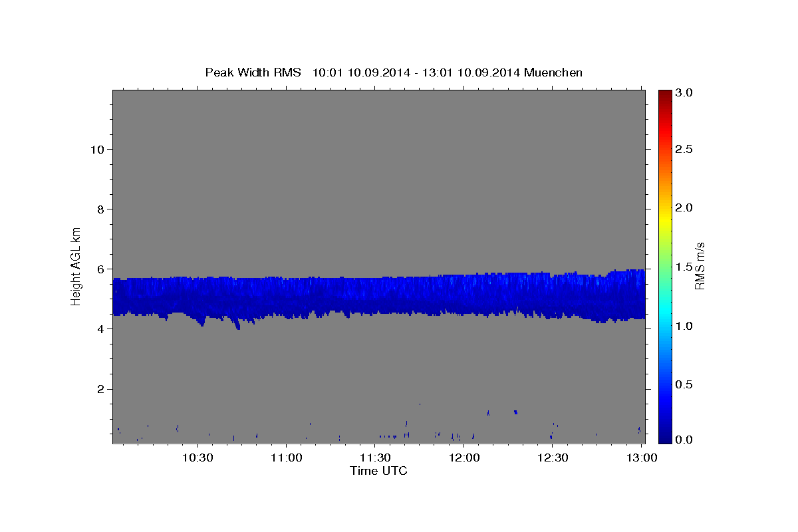Image resolution: width=798 pixels, height=532 pixels.
Task: Select the Height AGL km axis label
Action: [76, 265]
